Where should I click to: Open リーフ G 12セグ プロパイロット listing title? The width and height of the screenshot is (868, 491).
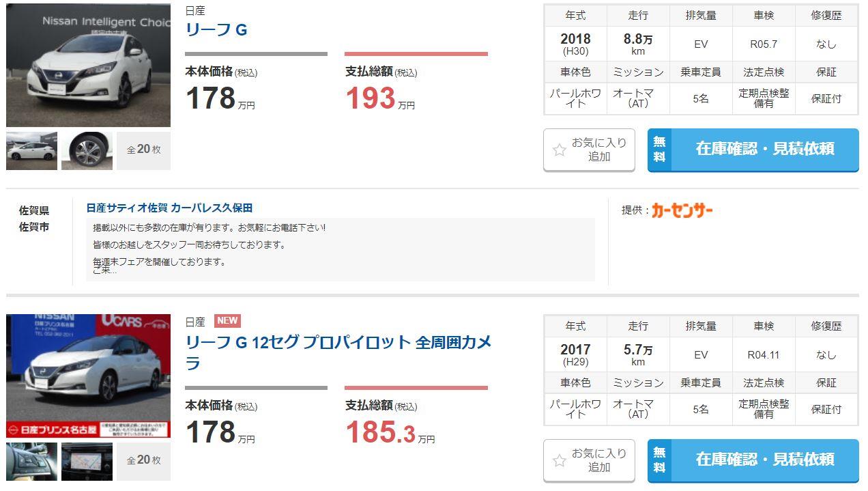click(x=338, y=352)
